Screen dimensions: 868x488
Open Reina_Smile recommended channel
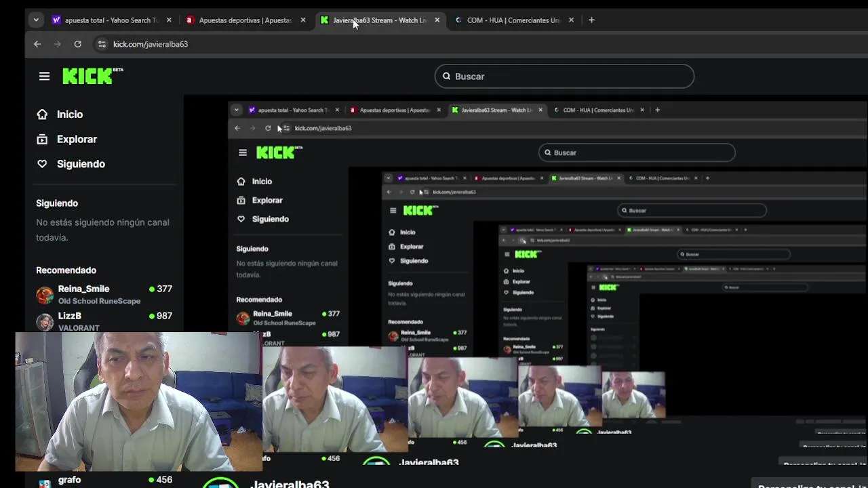(104, 295)
